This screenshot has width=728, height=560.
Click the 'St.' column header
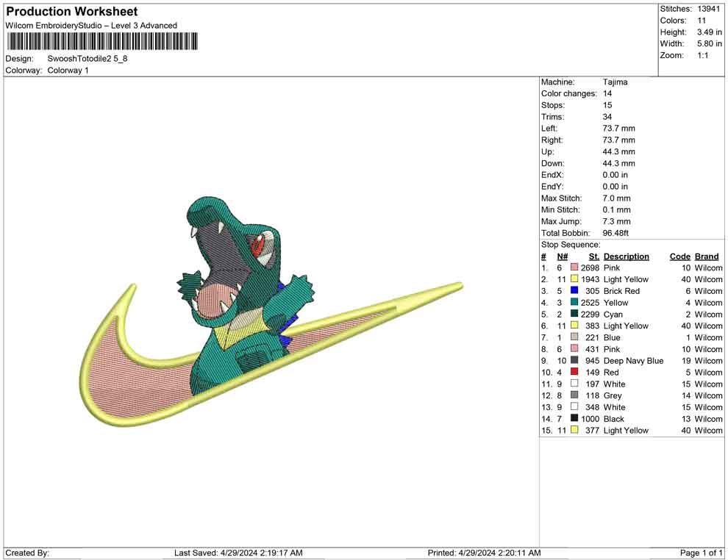coord(594,256)
